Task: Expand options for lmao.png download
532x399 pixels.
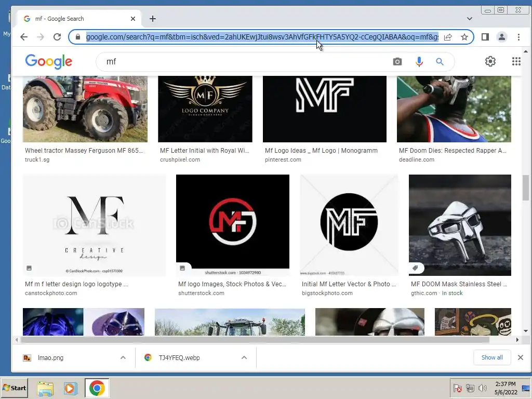Action: click(x=123, y=357)
